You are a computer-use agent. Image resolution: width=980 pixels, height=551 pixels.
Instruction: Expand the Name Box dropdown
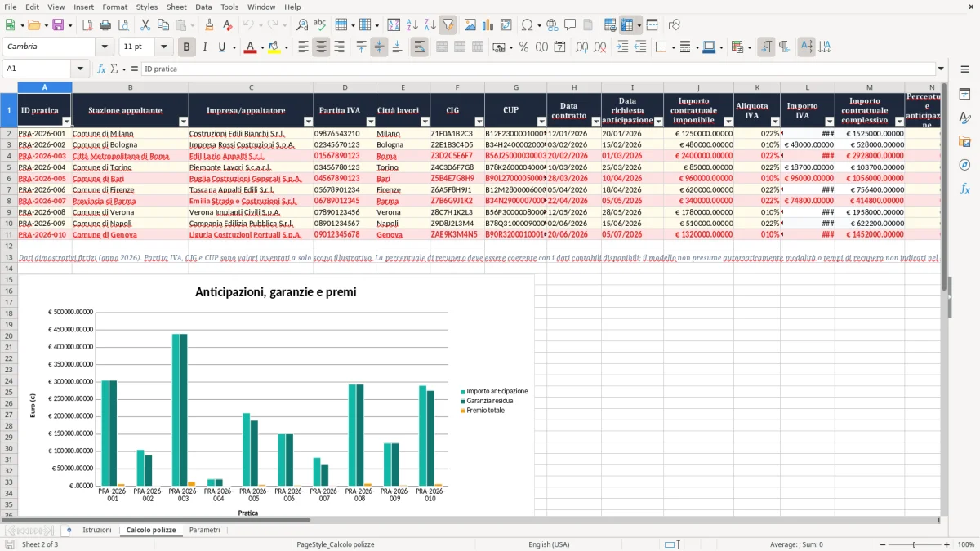80,69
